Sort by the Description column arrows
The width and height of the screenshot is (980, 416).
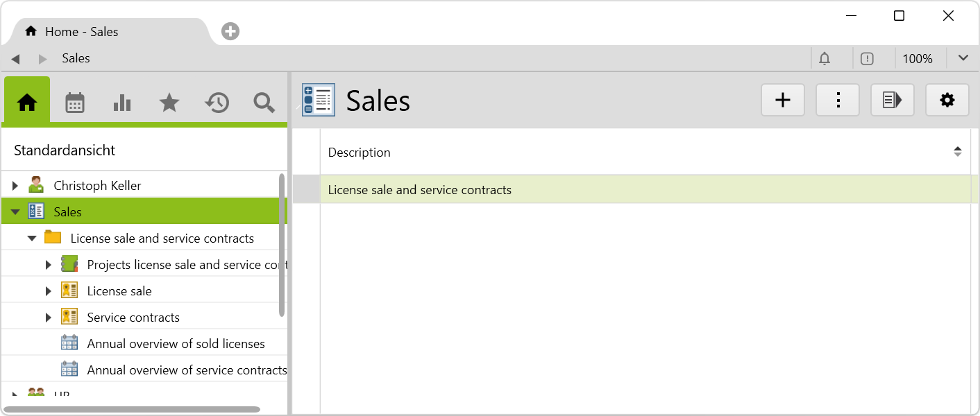(957, 152)
